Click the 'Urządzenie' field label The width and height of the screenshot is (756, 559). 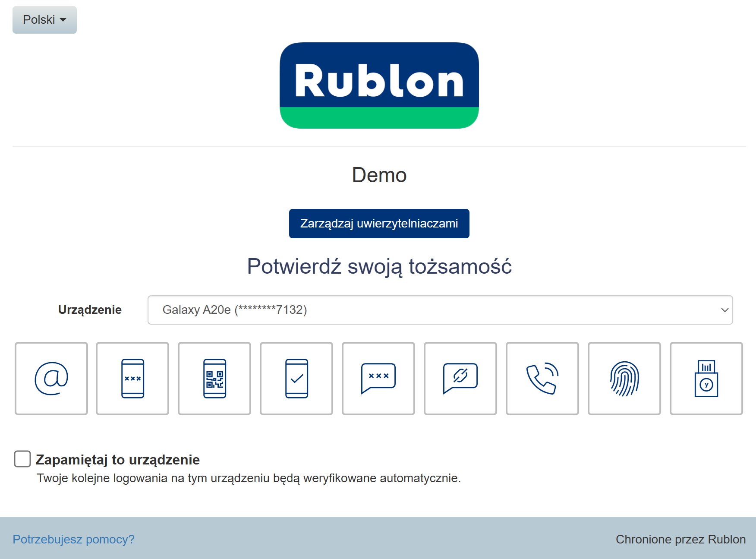[x=90, y=310]
